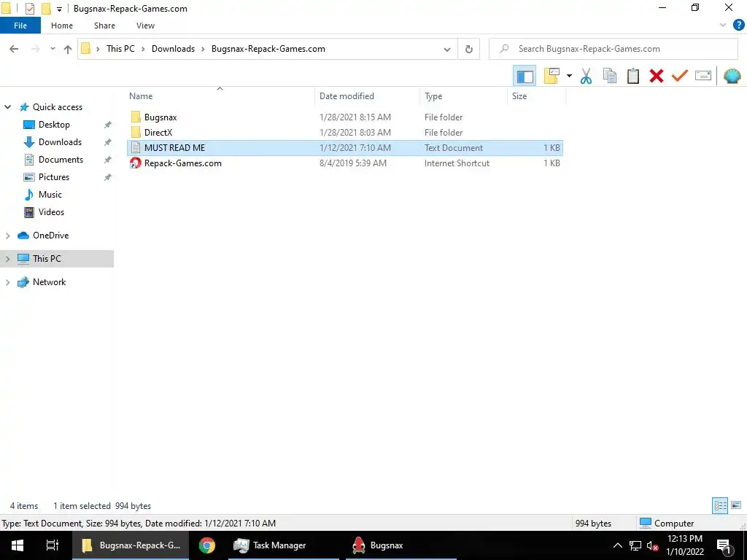
Task: Click the red X Delete icon
Action: [656, 76]
